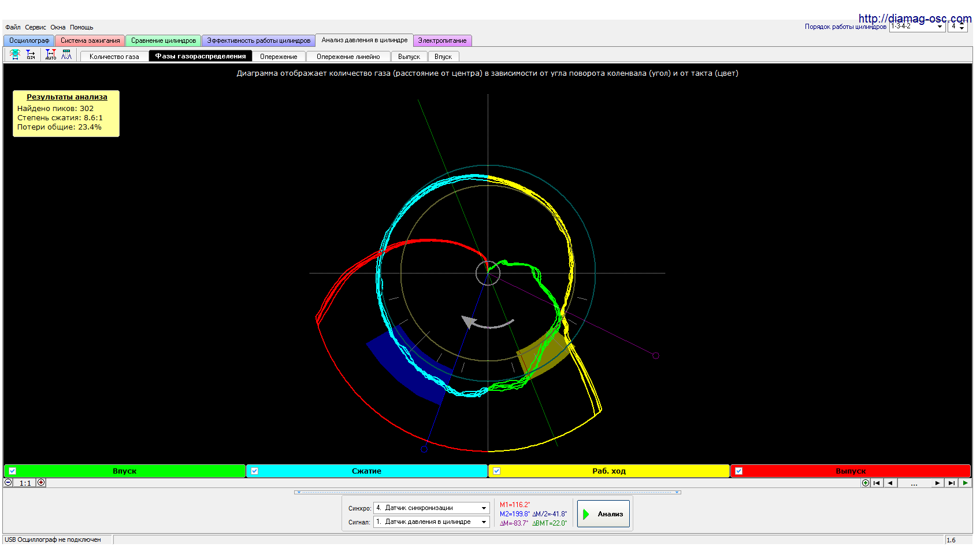Click the Анализ button
The width and height of the screenshot is (980, 547).
pyautogui.click(x=603, y=514)
